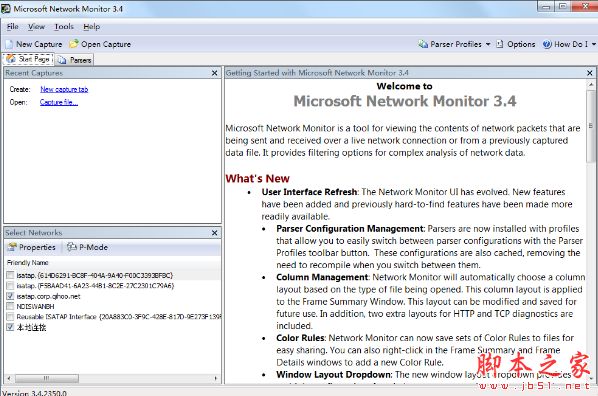Image resolution: width=598 pixels, height=396 pixels.
Task: Click the Parser Configuration Management heading
Action: 350,229
